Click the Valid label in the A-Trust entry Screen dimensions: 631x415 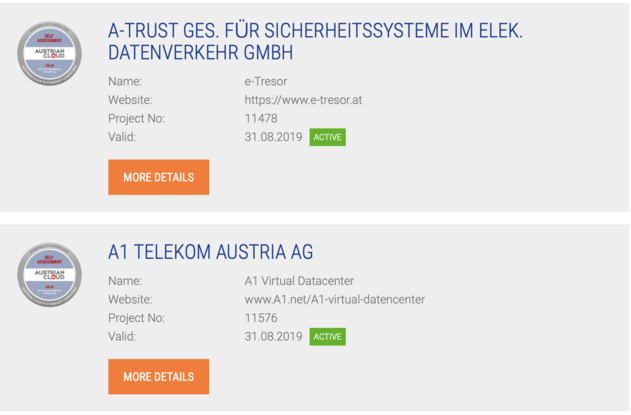click(x=122, y=137)
